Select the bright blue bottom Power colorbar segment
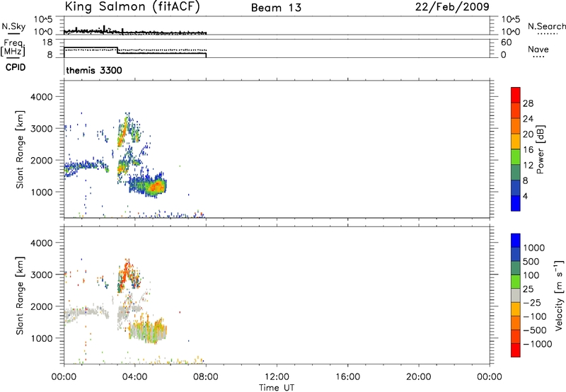The height and width of the screenshot is (392, 566). [x=516, y=203]
